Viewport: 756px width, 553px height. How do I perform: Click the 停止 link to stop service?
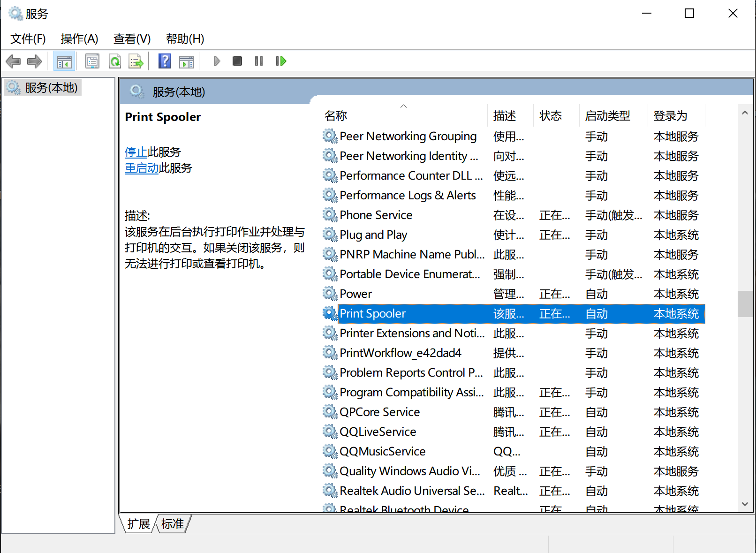(136, 152)
